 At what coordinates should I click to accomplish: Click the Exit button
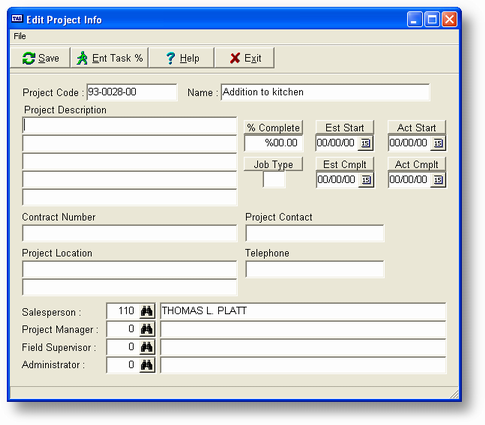point(245,58)
